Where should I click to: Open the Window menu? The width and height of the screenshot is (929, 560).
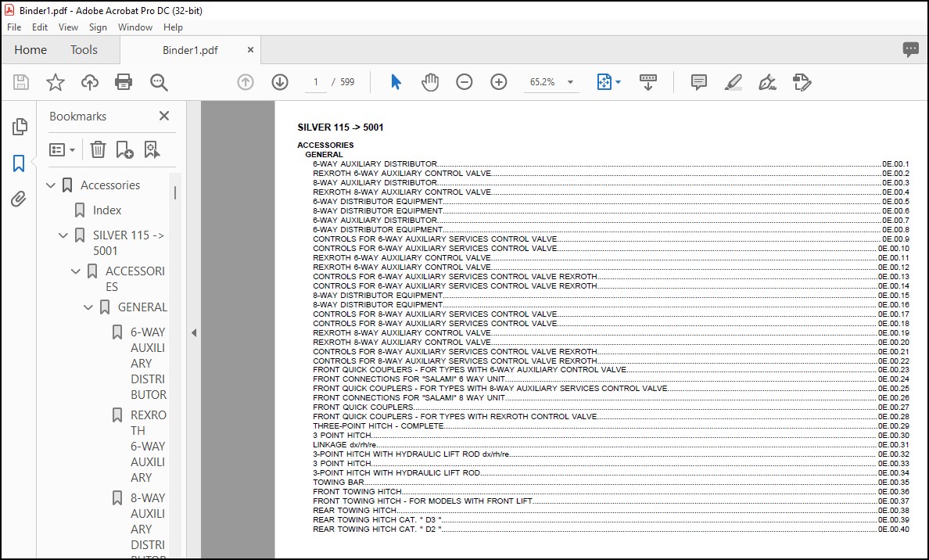135,27
